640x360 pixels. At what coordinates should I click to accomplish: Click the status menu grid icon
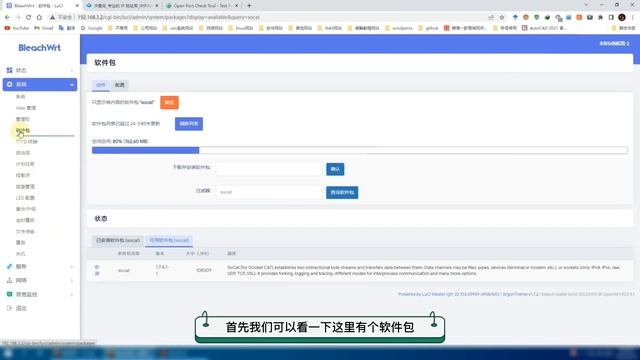[9, 70]
